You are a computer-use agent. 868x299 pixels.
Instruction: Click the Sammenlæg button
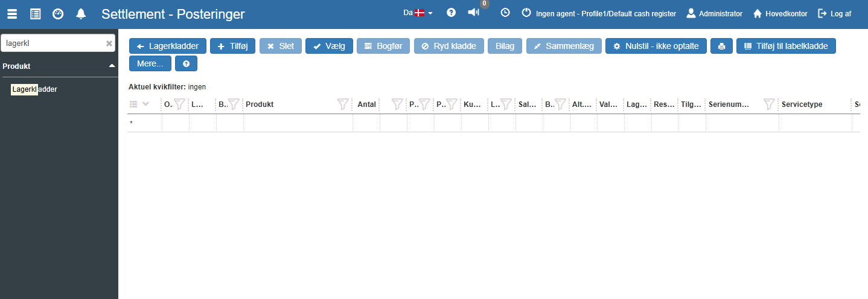point(564,46)
